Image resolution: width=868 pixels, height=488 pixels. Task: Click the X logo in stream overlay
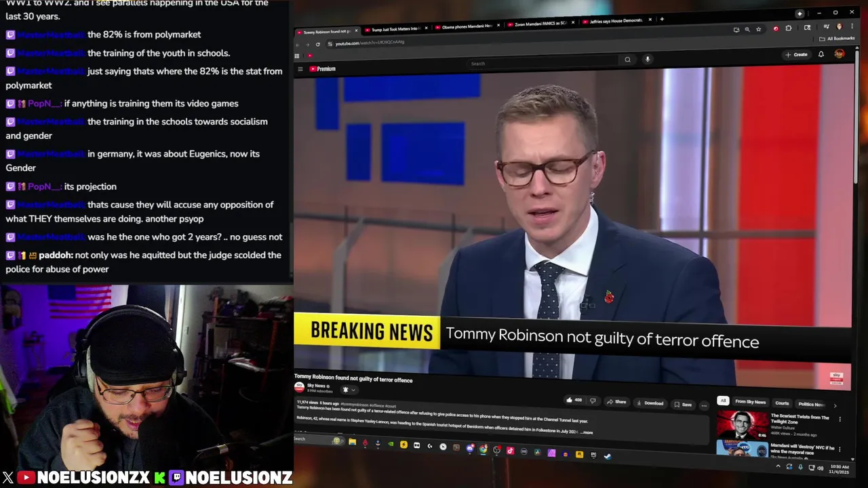tap(7, 478)
